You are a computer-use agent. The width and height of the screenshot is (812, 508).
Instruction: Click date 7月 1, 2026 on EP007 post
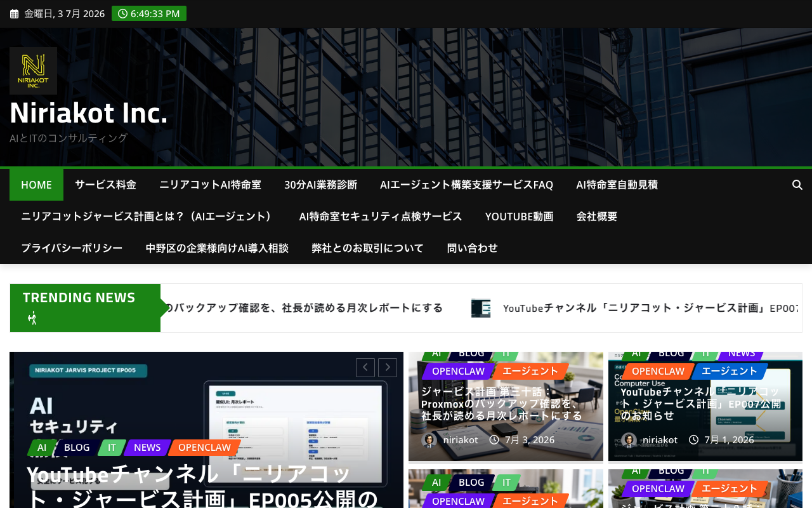tap(730, 440)
